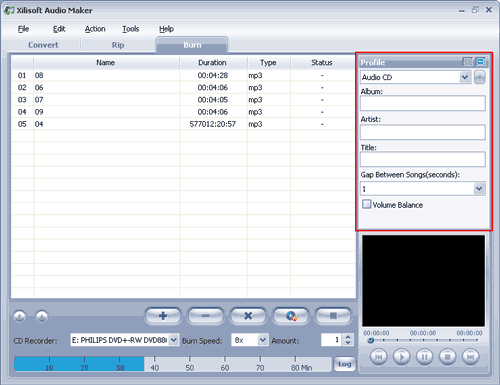This screenshot has height=385, width=500.
Task: Sort by the Type column header
Action: click(x=268, y=63)
